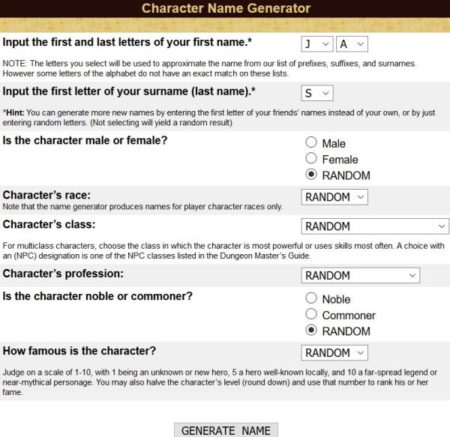Choose RANDOM for noble or commoner
Image resolution: width=450 pixels, height=437 pixels.
(311, 330)
